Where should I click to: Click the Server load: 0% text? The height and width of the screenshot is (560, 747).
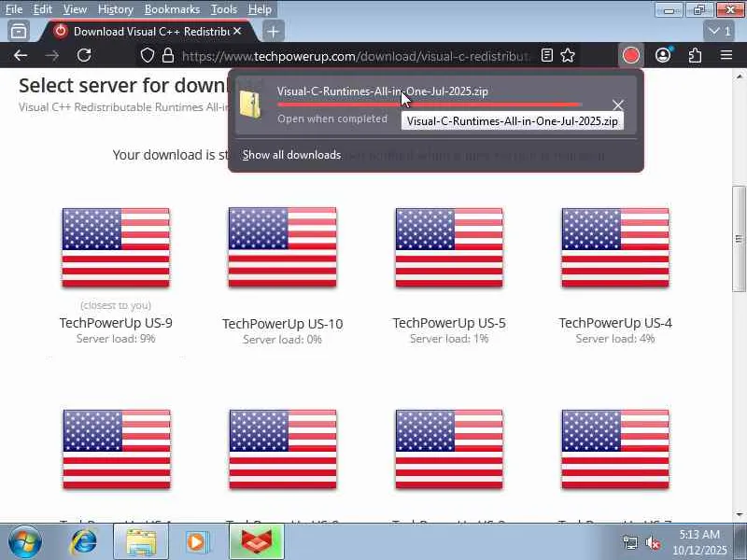pos(282,340)
